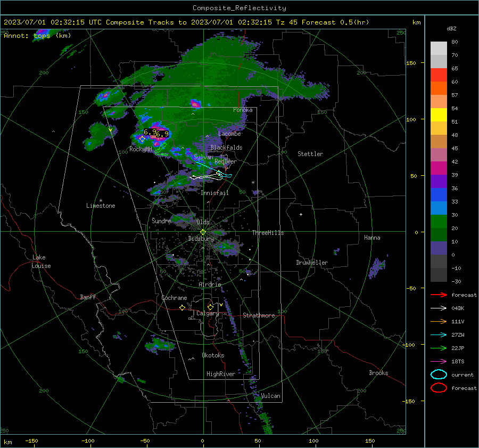Click the HighRiver label
479x448 pixels.
coord(221,374)
